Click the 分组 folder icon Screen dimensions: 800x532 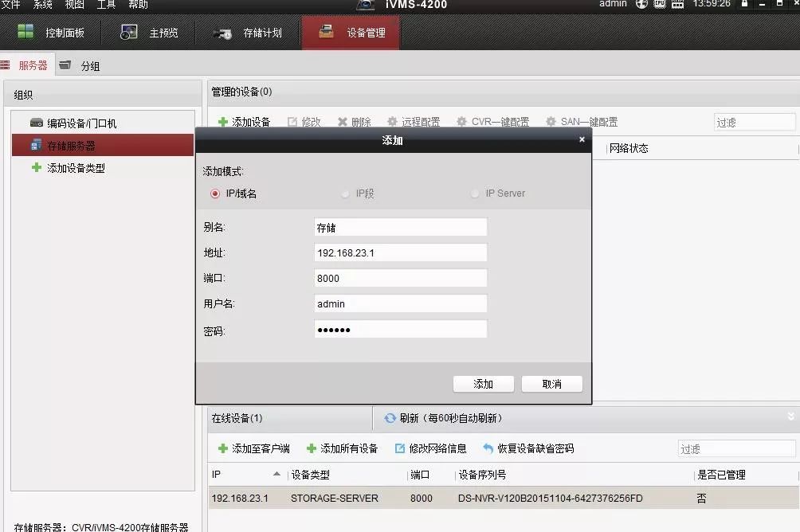[65, 65]
